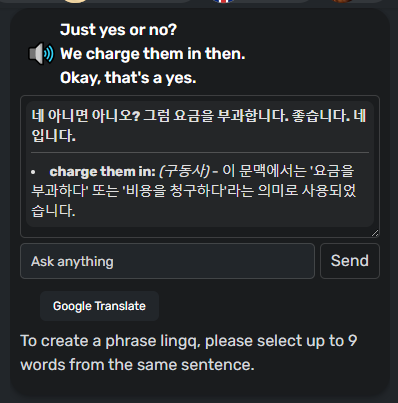The width and height of the screenshot is (398, 403).
Task: Focus the Ask anything input field
Action: pyautogui.click(x=167, y=261)
